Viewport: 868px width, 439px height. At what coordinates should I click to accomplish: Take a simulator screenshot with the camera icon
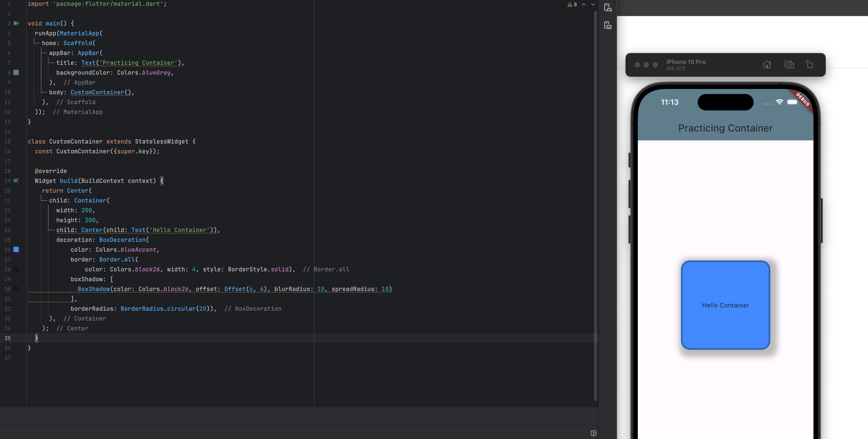(789, 65)
